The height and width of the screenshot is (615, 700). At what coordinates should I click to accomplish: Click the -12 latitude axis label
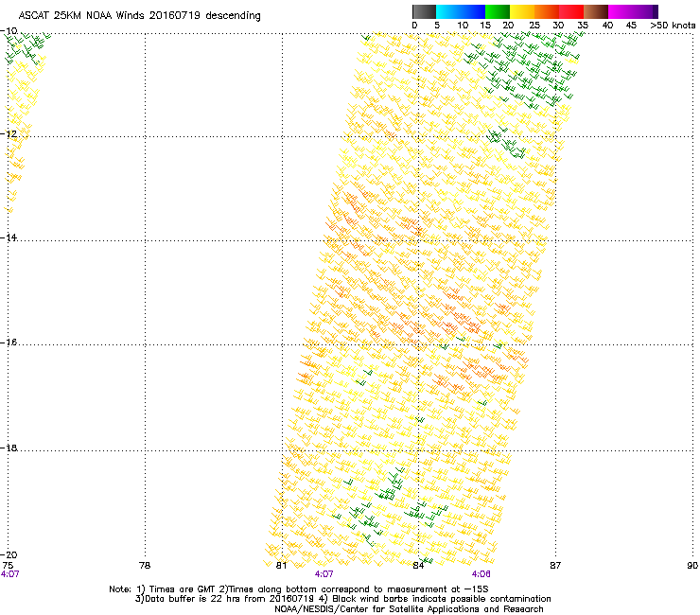(x=9, y=134)
